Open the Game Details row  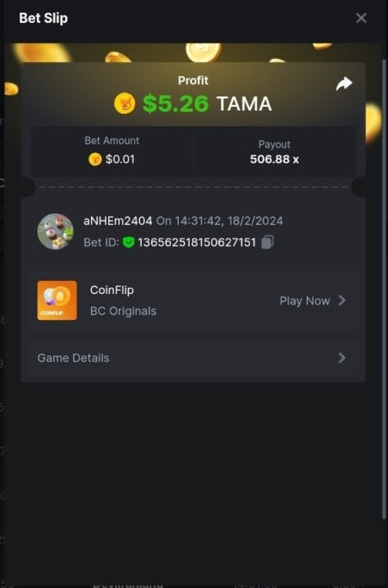(x=193, y=358)
